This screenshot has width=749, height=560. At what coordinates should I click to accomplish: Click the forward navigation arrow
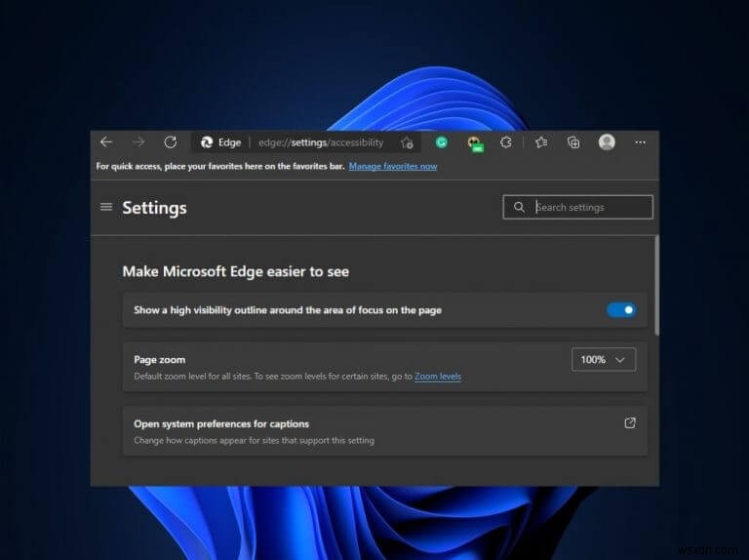(138, 141)
